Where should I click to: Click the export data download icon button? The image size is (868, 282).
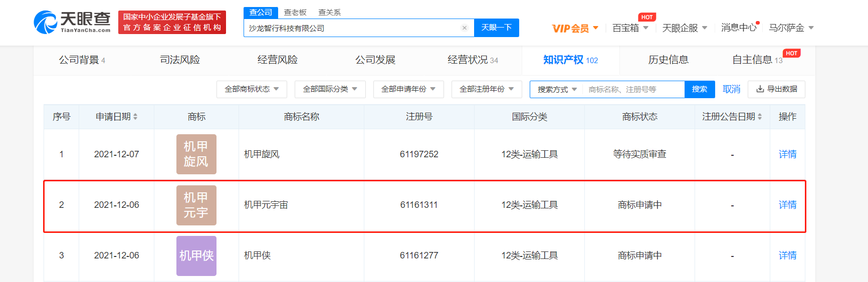[x=776, y=89]
